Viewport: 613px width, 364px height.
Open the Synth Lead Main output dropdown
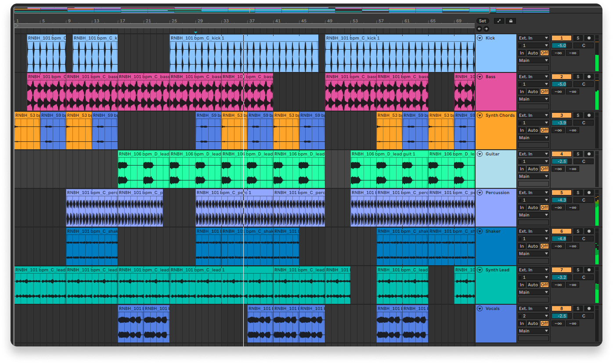pos(534,292)
